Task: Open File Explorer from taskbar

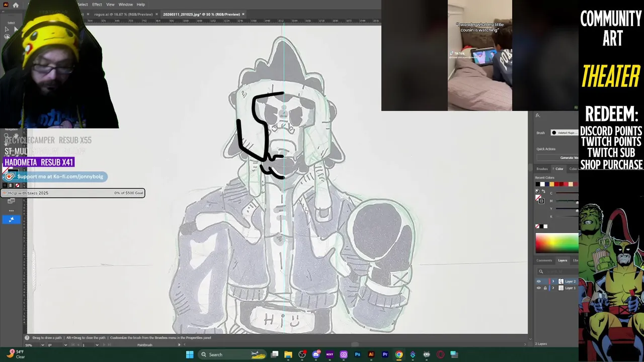Action: [288, 354]
